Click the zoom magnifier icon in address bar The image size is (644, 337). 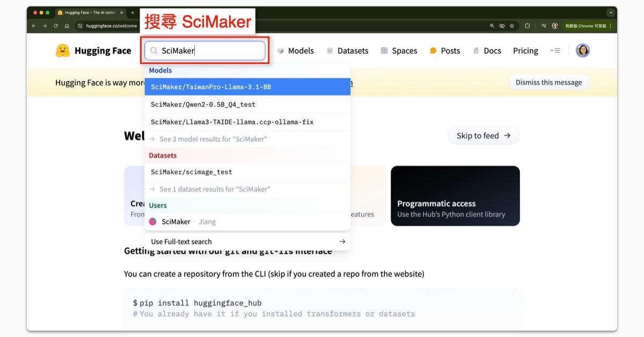point(492,26)
